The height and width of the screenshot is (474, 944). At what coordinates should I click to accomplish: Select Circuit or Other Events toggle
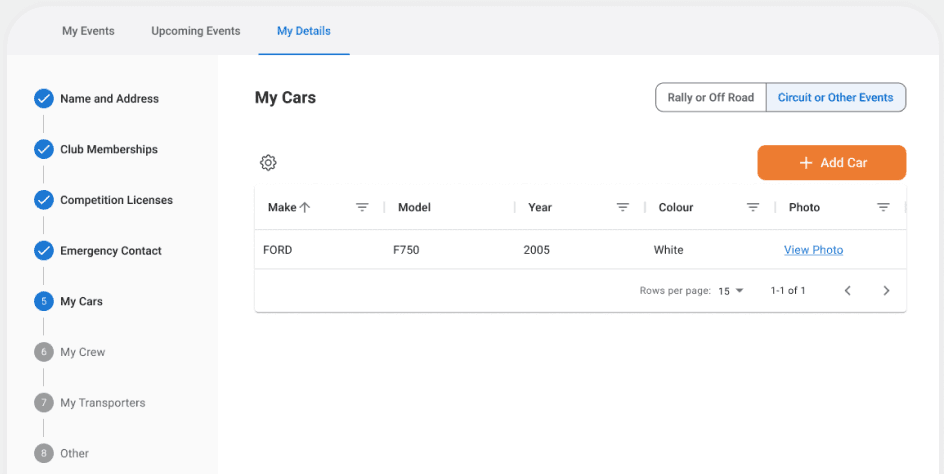pyautogui.click(x=835, y=98)
